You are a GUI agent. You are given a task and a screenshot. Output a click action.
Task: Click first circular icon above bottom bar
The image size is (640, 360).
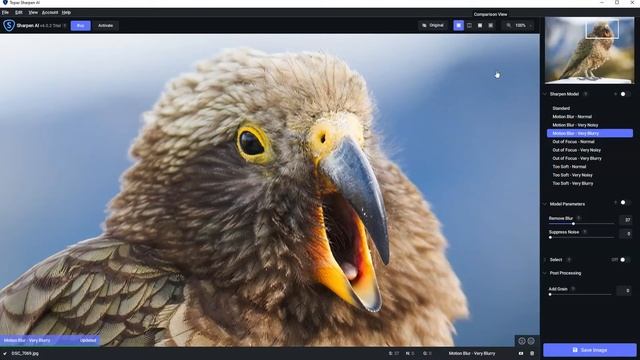coord(522,341)
